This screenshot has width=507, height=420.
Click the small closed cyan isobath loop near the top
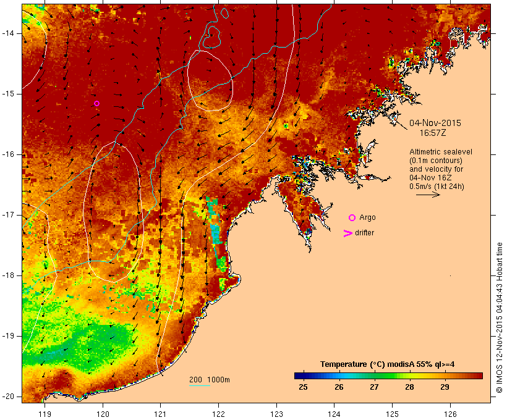225,13
